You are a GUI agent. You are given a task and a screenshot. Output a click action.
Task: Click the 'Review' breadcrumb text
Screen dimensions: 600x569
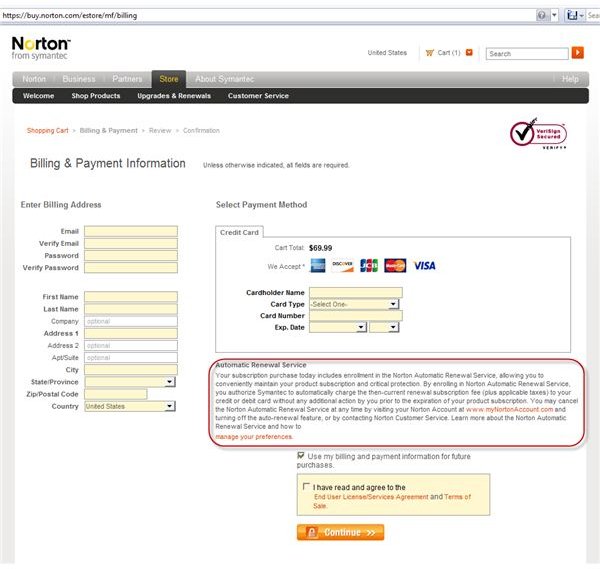(160, 130)
